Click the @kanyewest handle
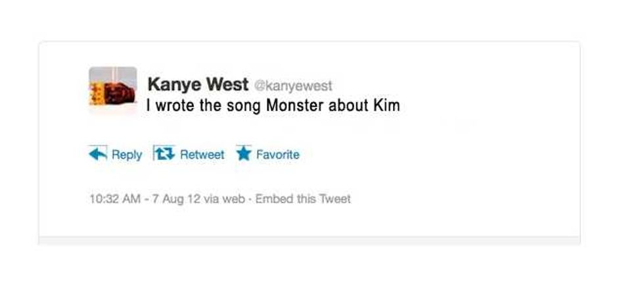The height and width of the screenshot is (283, 644). (x=293, y=86)
